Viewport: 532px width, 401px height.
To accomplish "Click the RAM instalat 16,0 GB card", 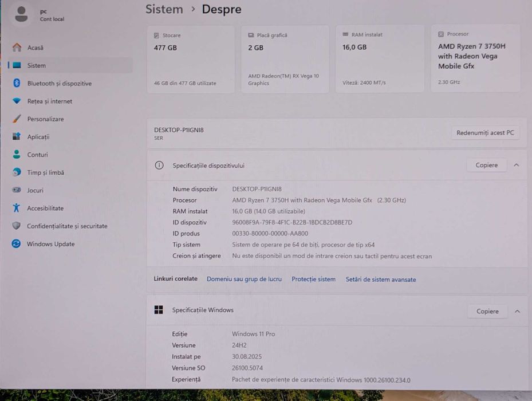I will tap(380, 58).
